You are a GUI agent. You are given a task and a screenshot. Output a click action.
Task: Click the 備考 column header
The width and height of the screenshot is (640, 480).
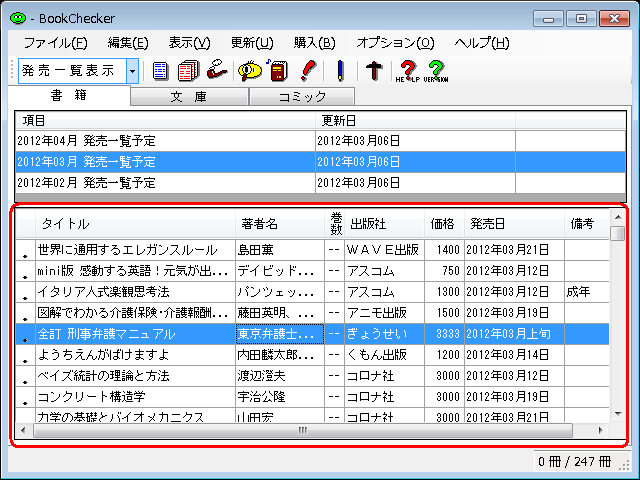pos(587,224)
